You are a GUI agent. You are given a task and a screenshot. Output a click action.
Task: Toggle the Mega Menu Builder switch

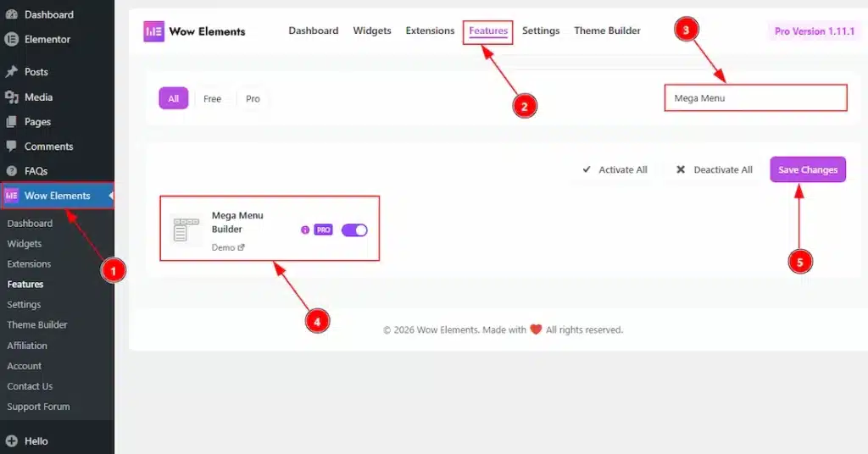tap(354, 230)
